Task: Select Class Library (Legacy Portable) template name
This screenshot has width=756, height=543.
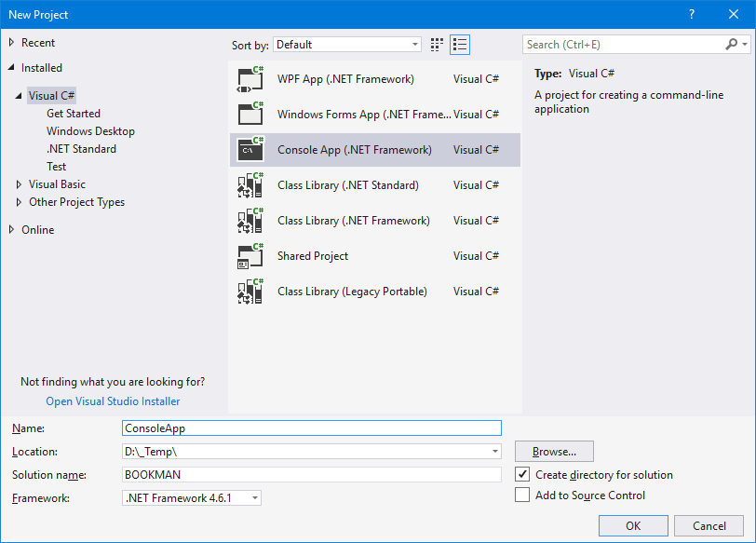Action: (353, 292)
